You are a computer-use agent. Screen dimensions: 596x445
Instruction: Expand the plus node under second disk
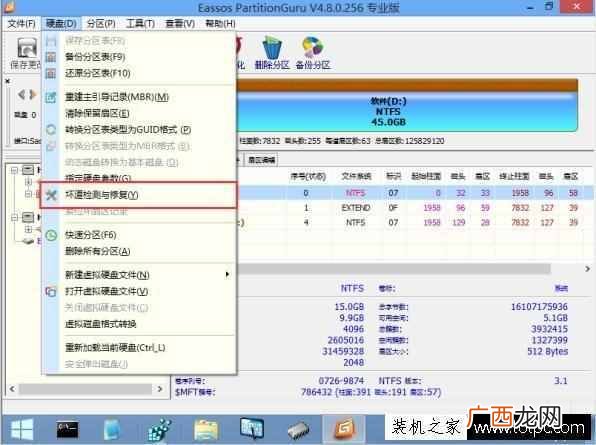[x=28, y=229]
